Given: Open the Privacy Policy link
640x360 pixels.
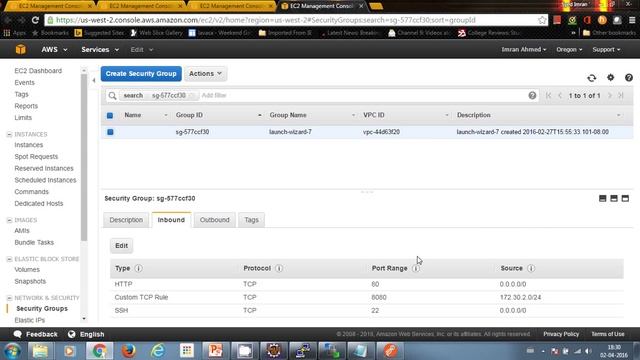Looking at the screenshot, I should point(561,334).
